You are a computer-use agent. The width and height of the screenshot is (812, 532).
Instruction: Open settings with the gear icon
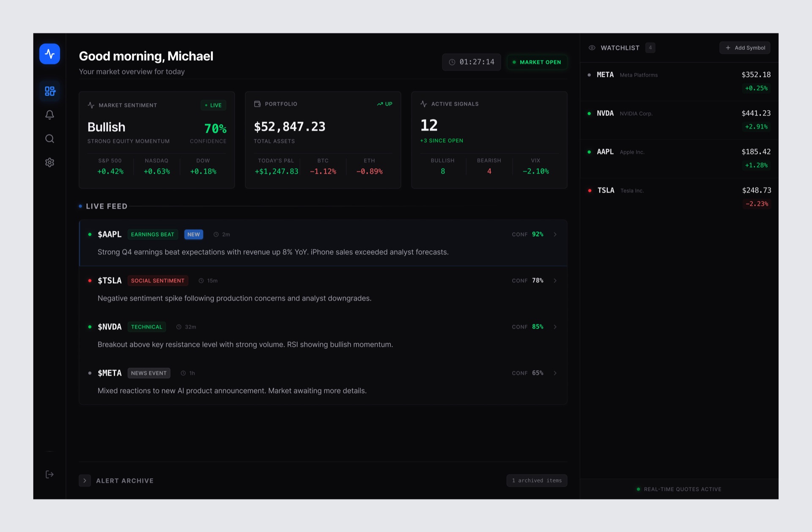49,162
